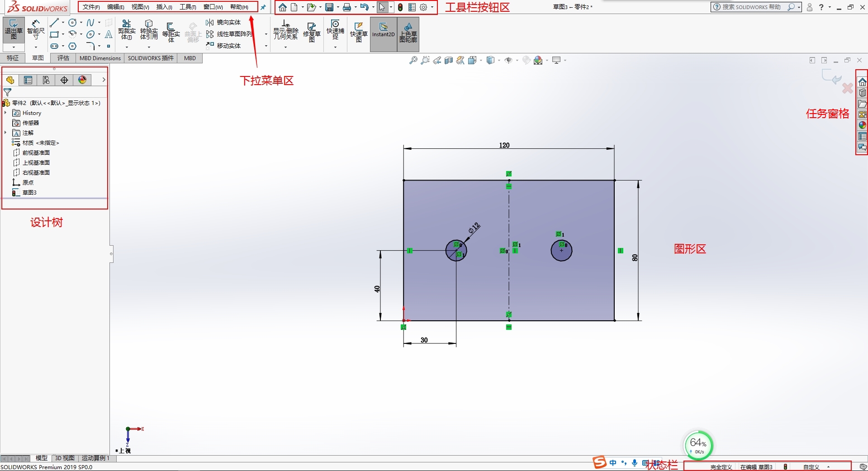This screenshot has height=471, width=868.
Task: Switch to the MBD Dimensions tab
Action: coord(100,58)
